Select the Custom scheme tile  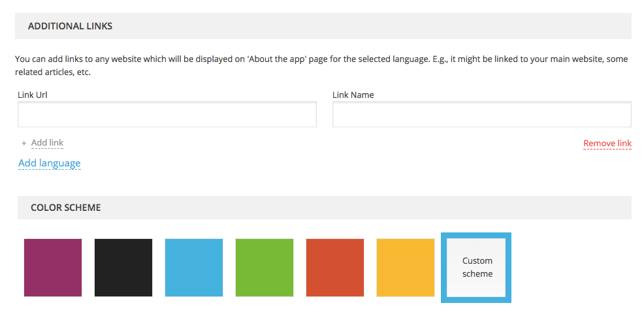coord(477,268)
